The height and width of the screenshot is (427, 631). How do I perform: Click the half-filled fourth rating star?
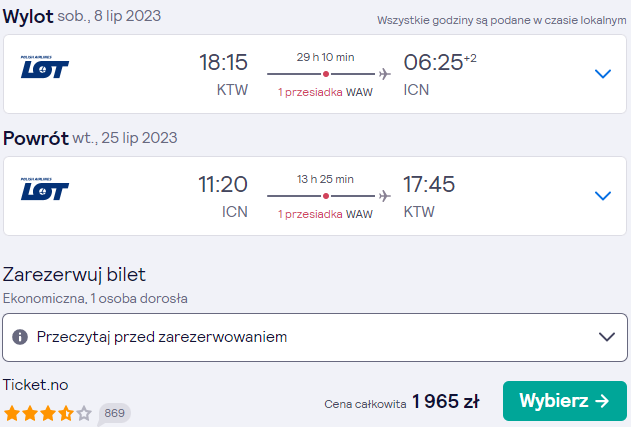pos(66,413)
